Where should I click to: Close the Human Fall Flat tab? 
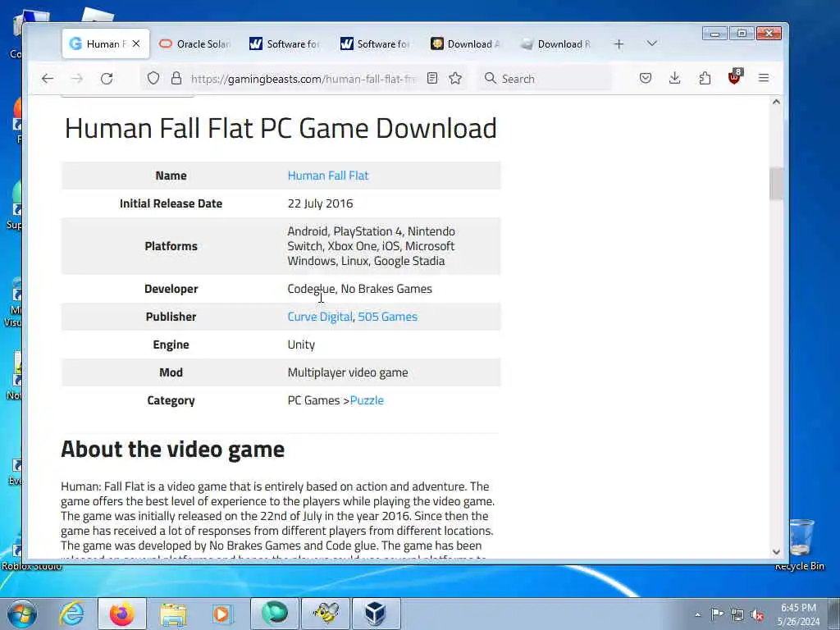tap(136, 44)
